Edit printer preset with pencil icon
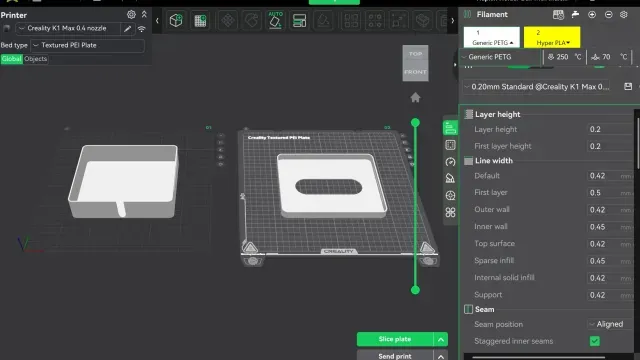 coord(127,29)
